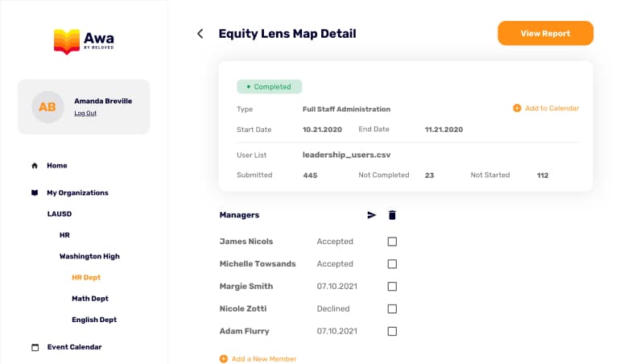Toggle Adam Flurry's checkbox

pyautogui.click(x=392, y=331)
